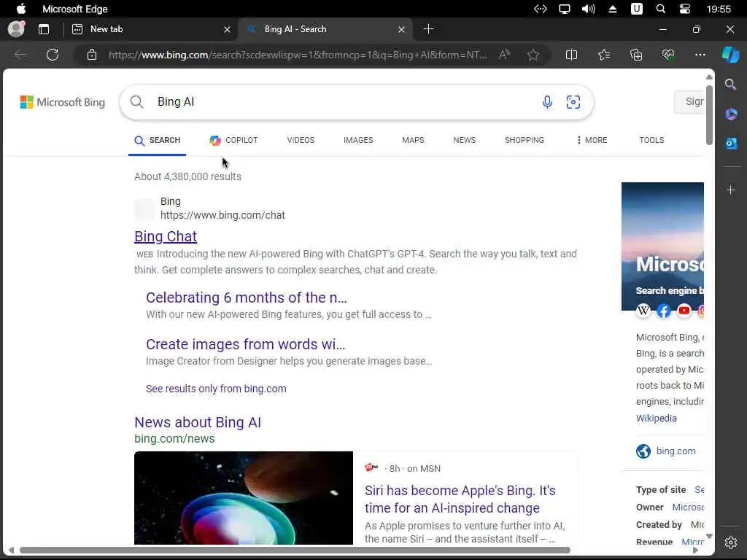Open Facebook icon in Microsoft card
Screen dimensions: 747x560
[x=664, y=311]
